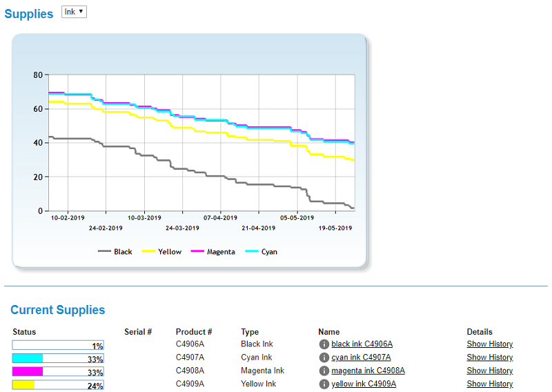
Task: Click the Serial # column header
Action: [x=138, y=332]
